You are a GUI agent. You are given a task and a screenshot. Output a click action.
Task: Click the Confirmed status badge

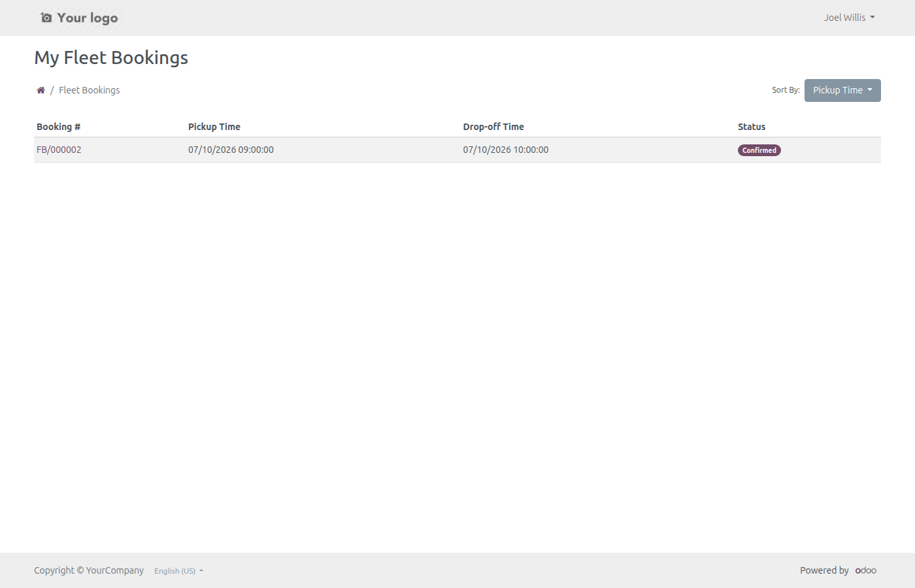point(759,150)
